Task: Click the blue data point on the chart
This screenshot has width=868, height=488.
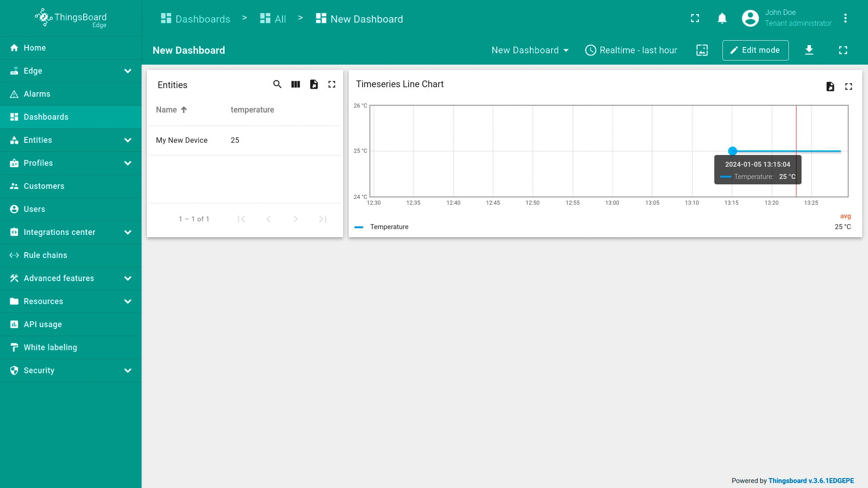Action: pyautogui.click(x=732, y=151)
